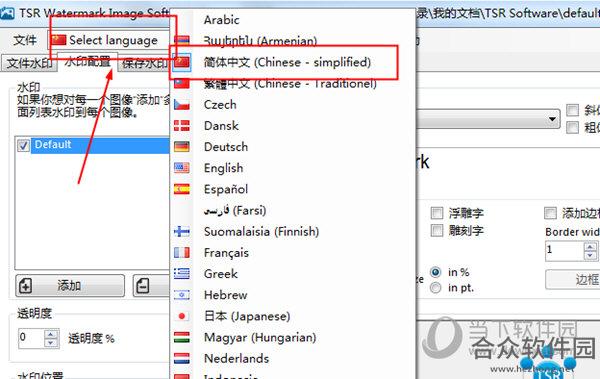This screenshot has height=379, width=600.
Task: Click the Spanish flag icon
Action: (182, 189)
